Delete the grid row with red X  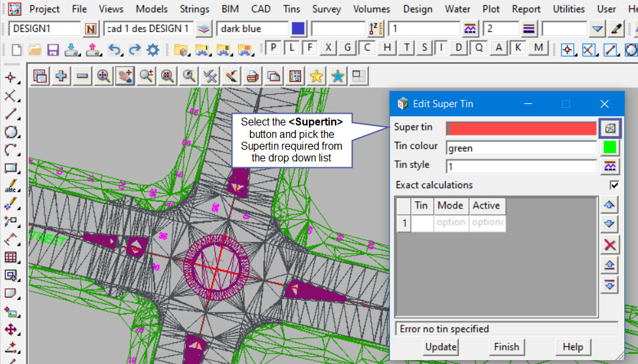(x=609, y=245)
